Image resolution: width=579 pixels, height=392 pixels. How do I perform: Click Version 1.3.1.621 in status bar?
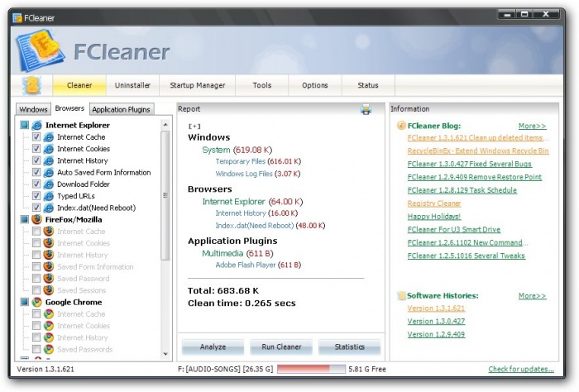[x=45, y=369]
